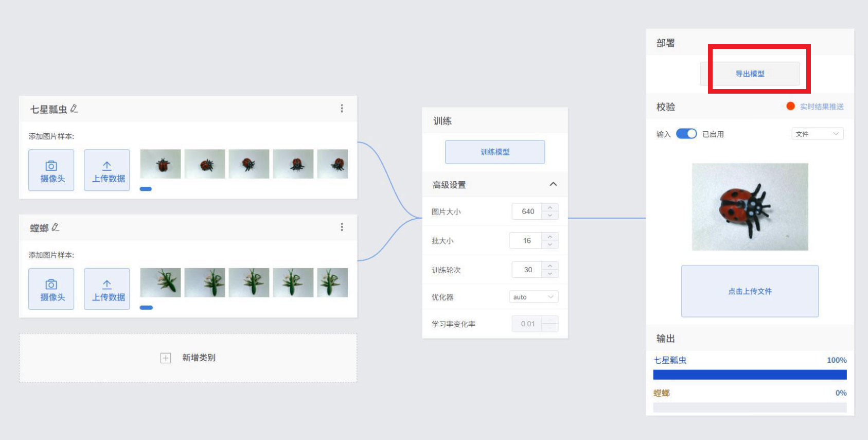The height and width of the screenshot is (440, 868).
Task: Click 上传数据 upload button in 七星瓢虫 class
Action: point(107,170)
